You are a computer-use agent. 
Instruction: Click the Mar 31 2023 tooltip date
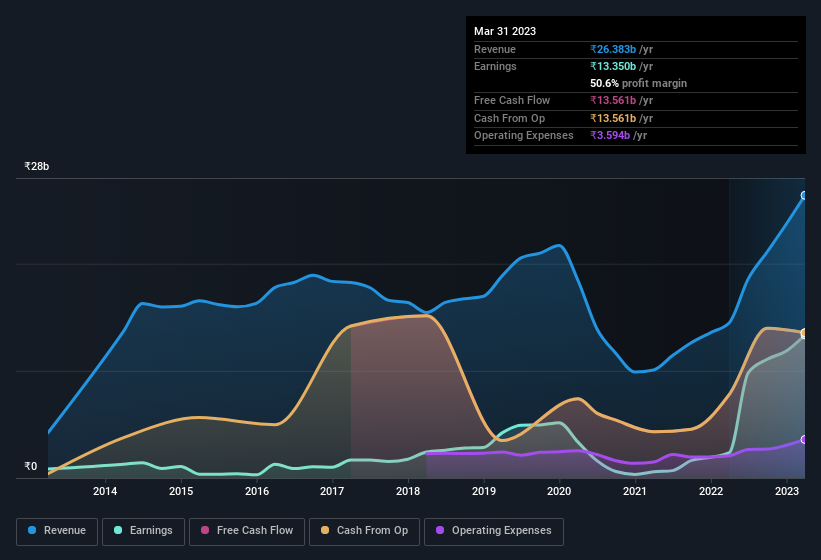[505, 31]
